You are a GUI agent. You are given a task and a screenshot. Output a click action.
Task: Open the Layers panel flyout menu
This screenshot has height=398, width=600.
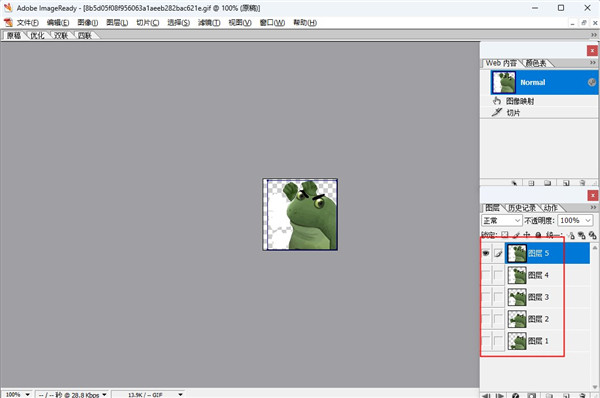coord(593,207)
